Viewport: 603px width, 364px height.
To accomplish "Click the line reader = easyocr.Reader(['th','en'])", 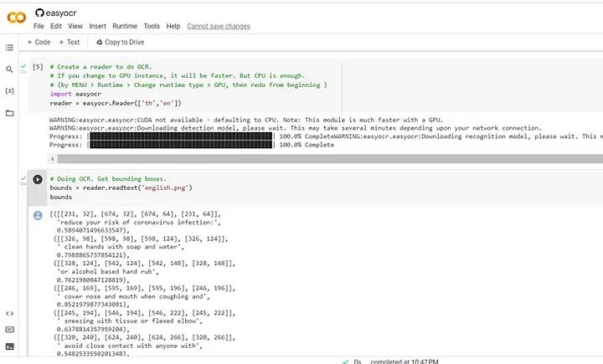I will (116, 104).
